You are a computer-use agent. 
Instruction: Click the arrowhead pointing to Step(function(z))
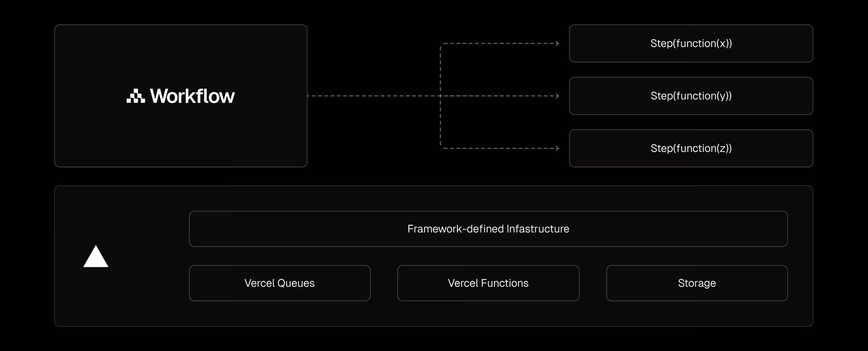[557, 148]
